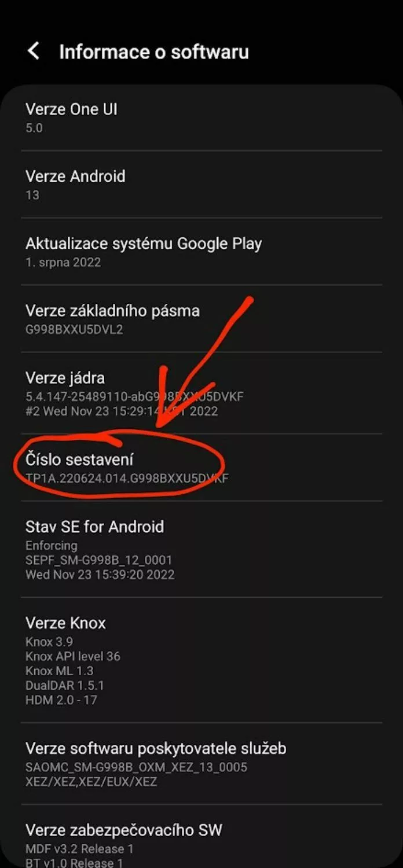Tap the One UI value '5.0'
This screenshot has width=403, height=868.
(x=34, y=128)
